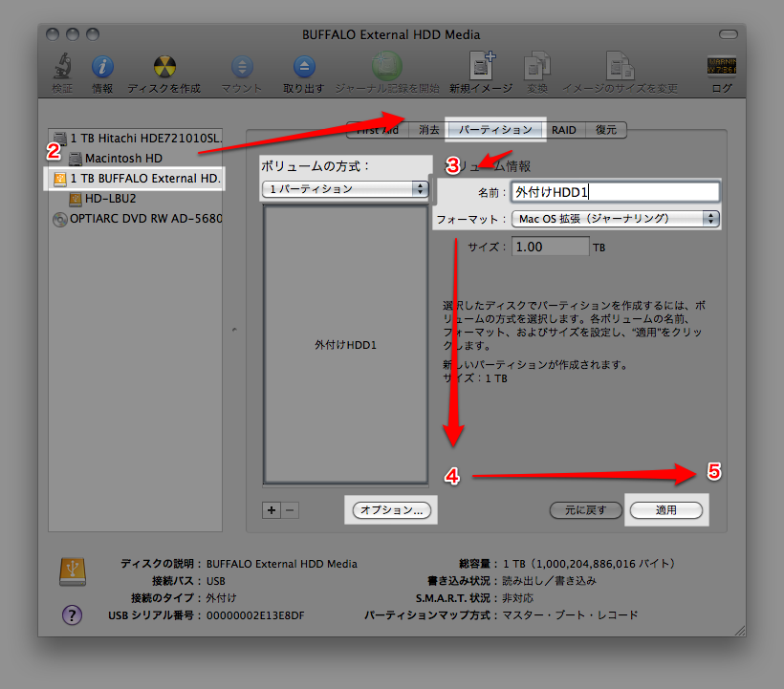Click the 読み出し/書き込み write status text

tap(549, 581)
